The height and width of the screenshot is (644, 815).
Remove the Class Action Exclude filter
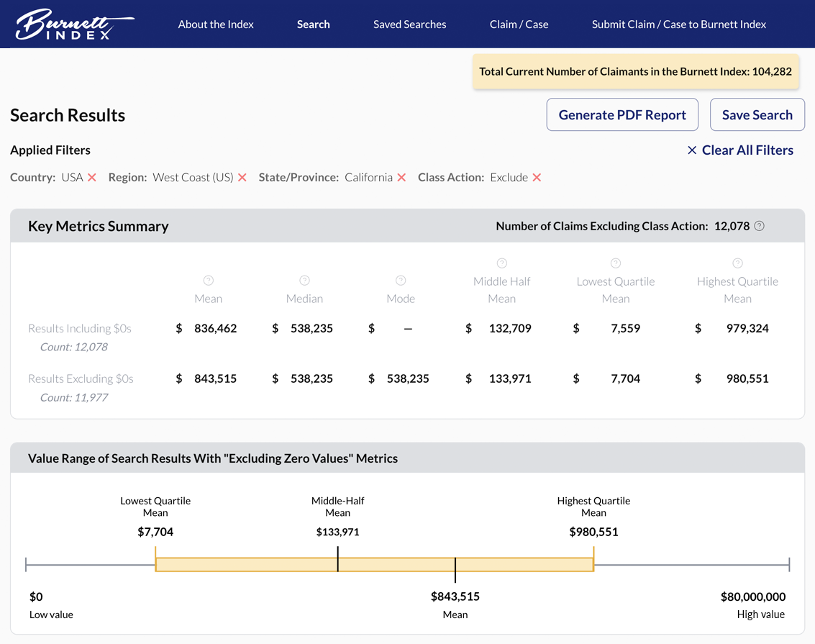point(539,177)
